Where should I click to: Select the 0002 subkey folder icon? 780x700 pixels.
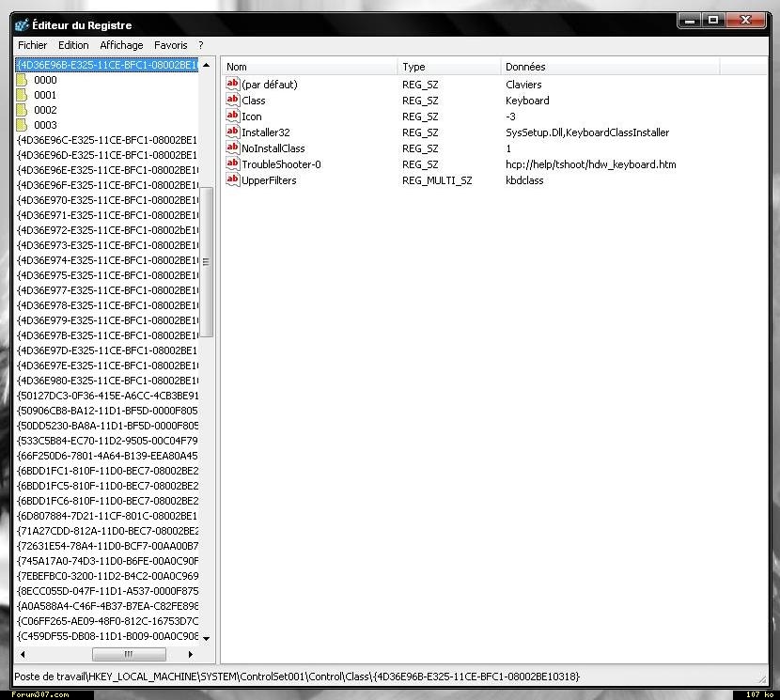(22, 110)
